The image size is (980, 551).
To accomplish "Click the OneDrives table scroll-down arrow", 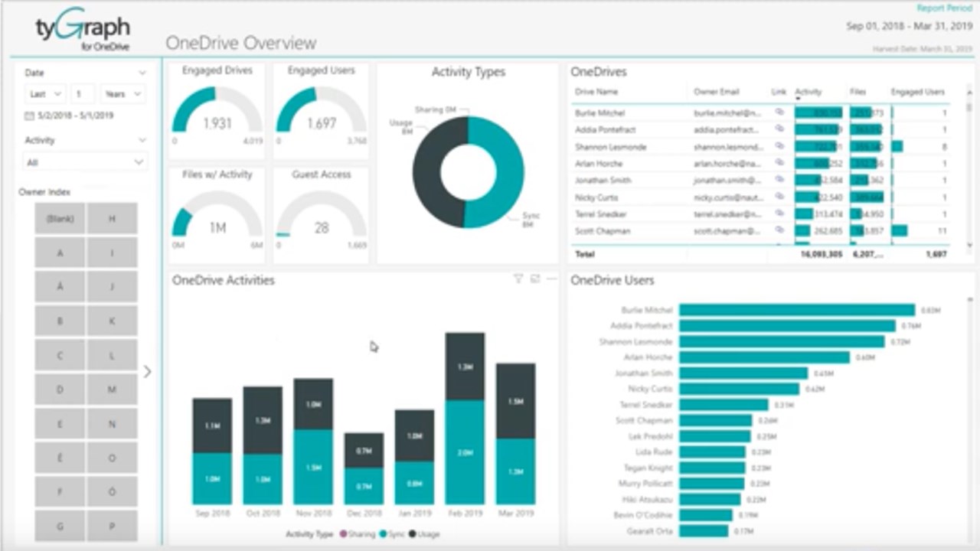I will tap(970, 245).
